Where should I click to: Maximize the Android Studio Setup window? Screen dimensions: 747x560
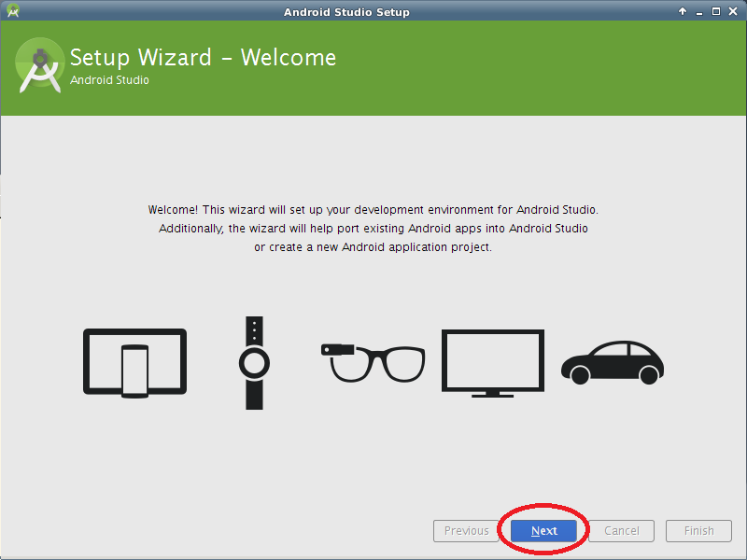(x=716, y=11)
